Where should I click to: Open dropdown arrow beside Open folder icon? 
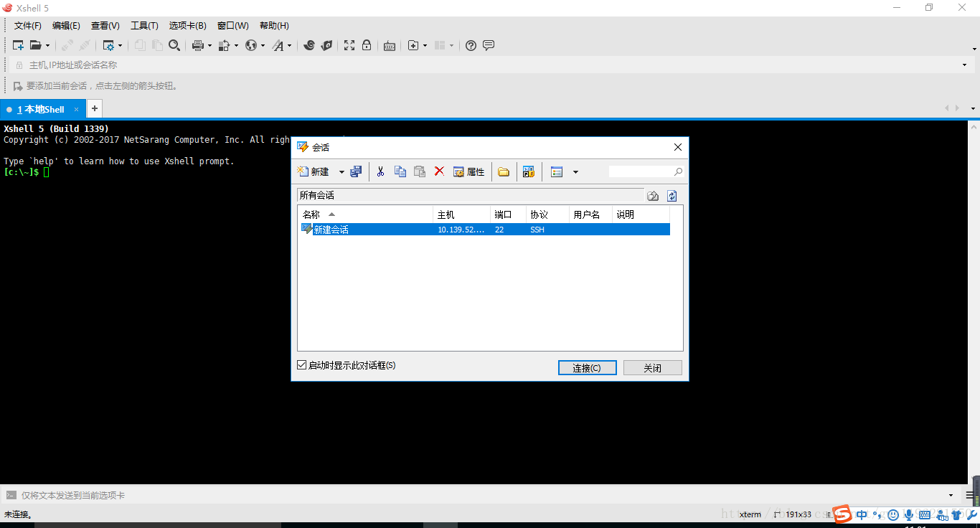click(48, 45)
